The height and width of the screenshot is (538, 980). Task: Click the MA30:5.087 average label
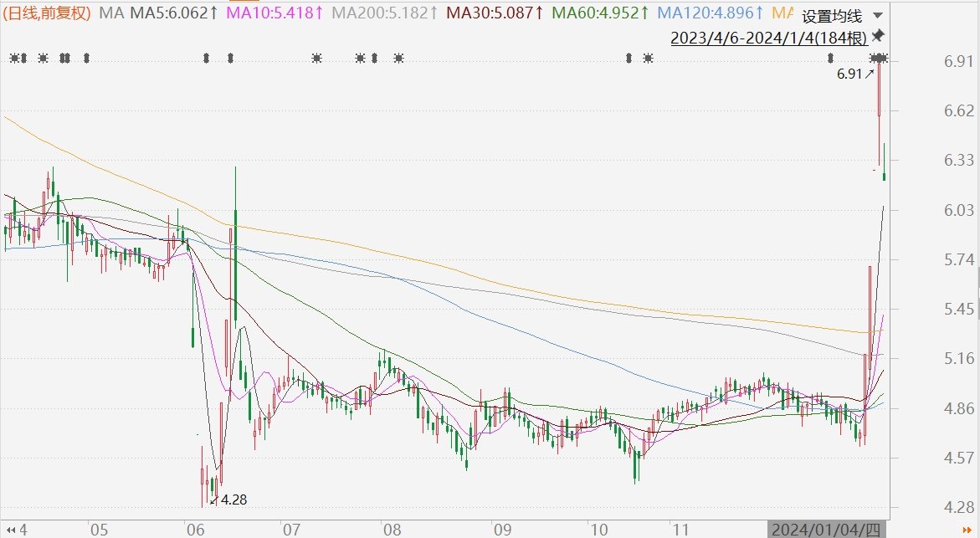point(495,12)
